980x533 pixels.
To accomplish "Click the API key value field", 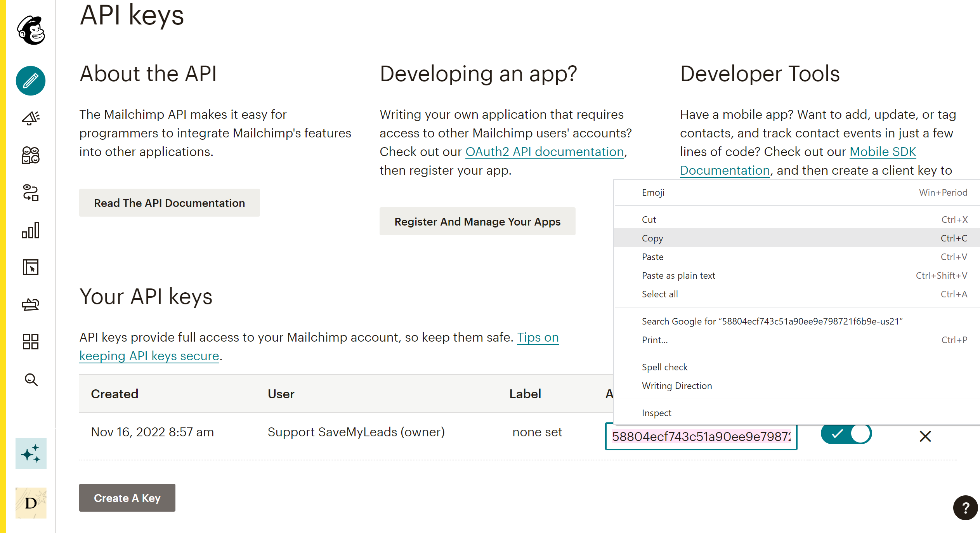I will 701,436.
